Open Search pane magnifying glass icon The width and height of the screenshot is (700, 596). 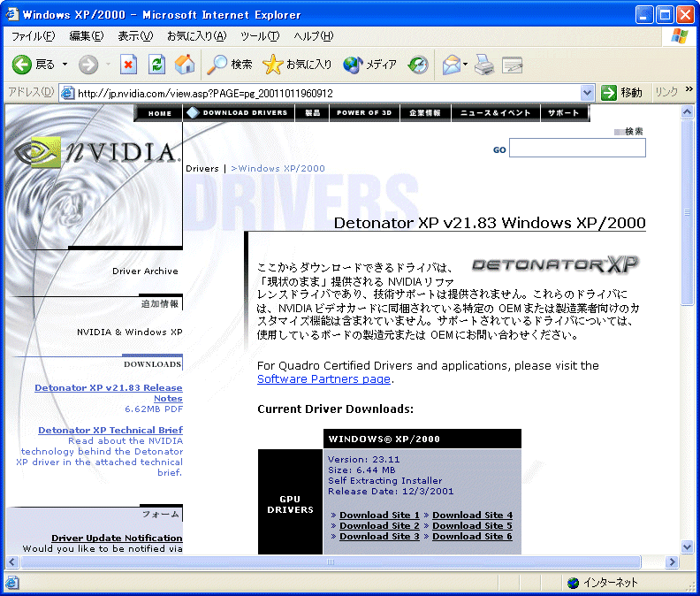point(217,65)
